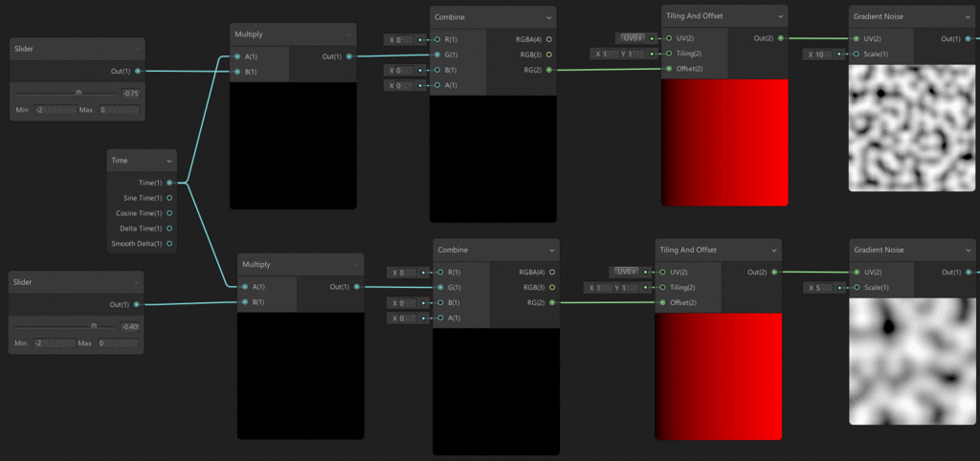Click the B(1) input port on lower Multiply
This screenshot has width=980, height=461.
[x=245, y=302]
